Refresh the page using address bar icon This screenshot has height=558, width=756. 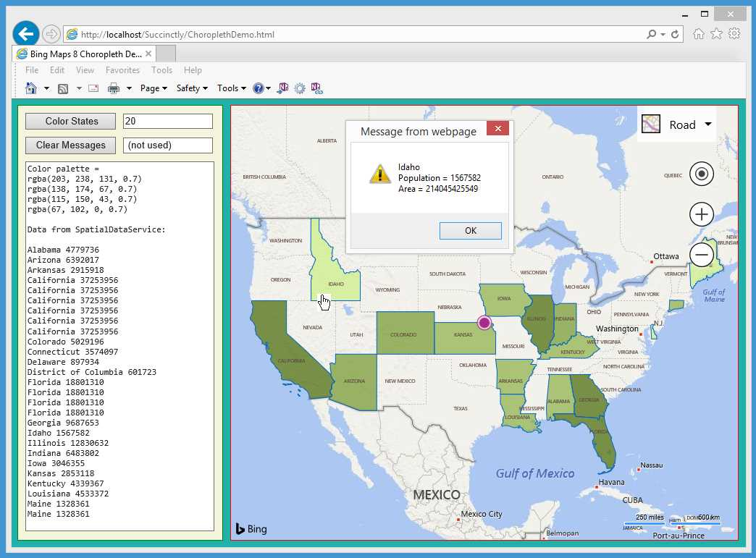pos(675,34)
